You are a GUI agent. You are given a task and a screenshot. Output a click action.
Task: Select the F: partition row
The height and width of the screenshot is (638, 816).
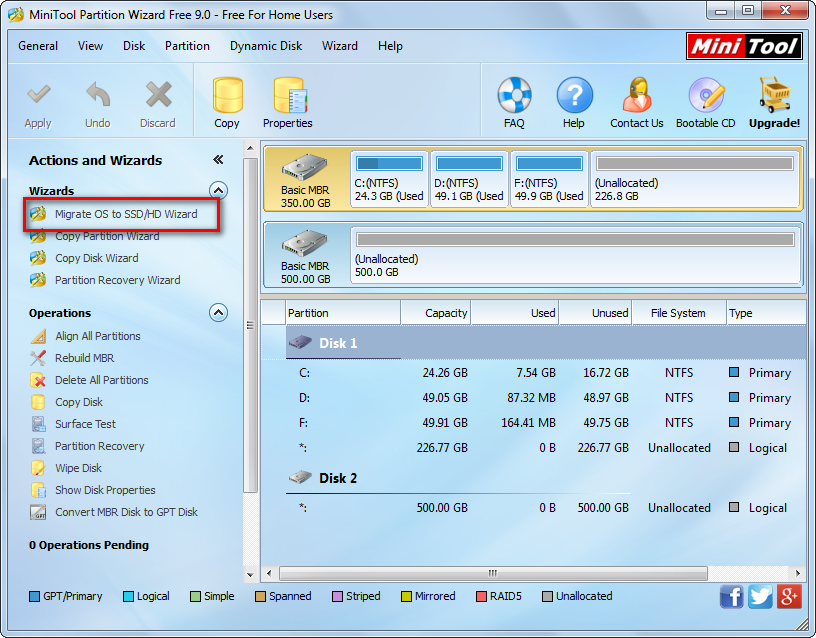(x=533, y=423)
